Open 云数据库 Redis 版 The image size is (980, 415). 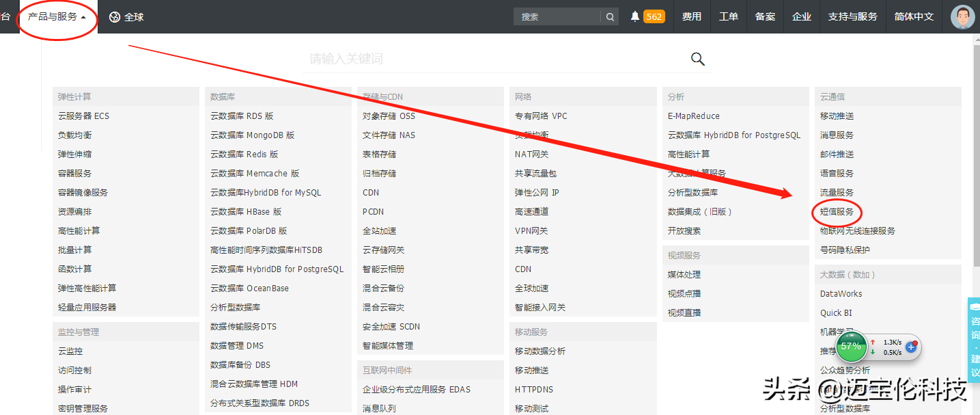coord(244,155)
